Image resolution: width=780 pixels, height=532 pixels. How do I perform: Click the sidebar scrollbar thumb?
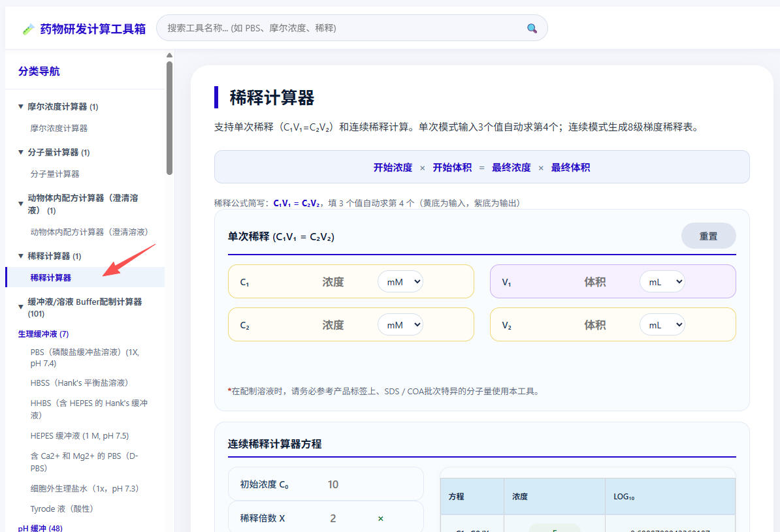tap(170, 118)
